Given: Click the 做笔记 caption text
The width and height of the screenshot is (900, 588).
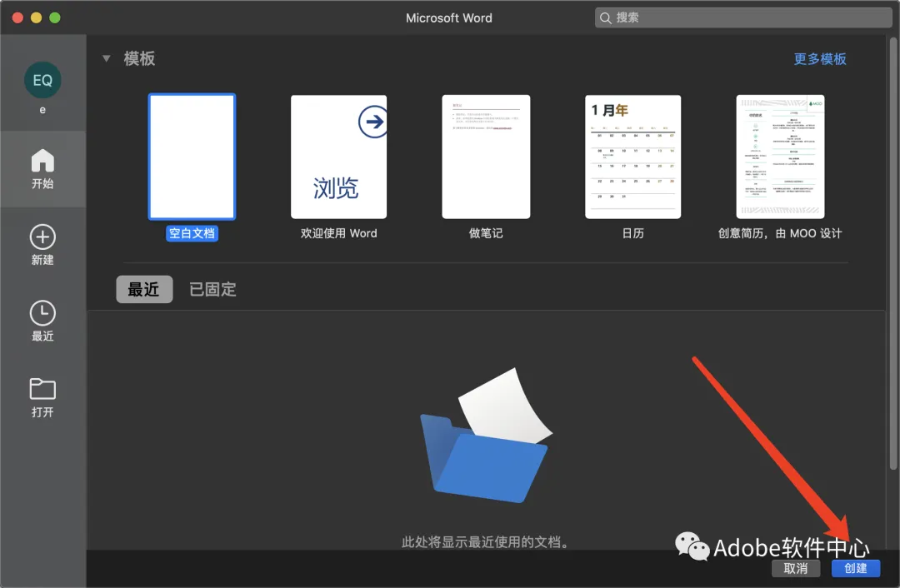Looking at the screenshot, I should pyautogui.click(x=486, y=233).
